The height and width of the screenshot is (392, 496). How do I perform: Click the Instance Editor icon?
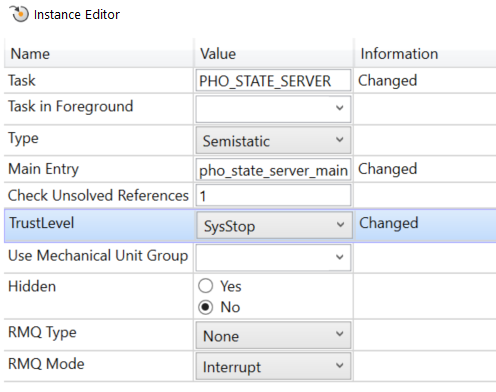[x=19, y=14]
